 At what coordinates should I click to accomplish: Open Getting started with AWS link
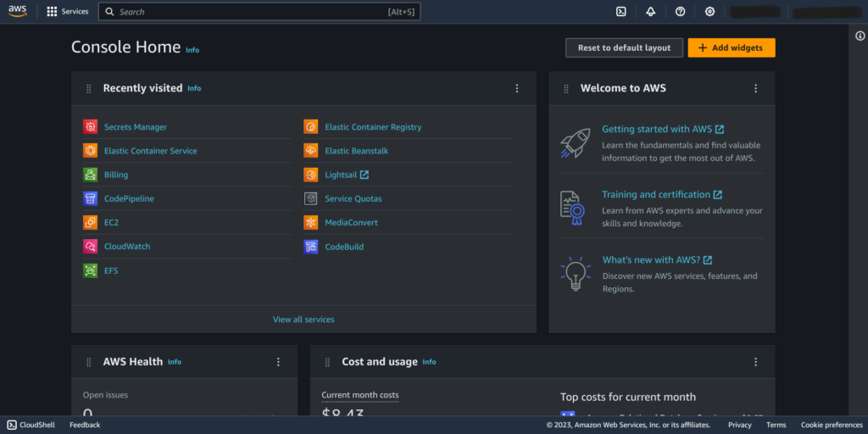click(663, 129)
